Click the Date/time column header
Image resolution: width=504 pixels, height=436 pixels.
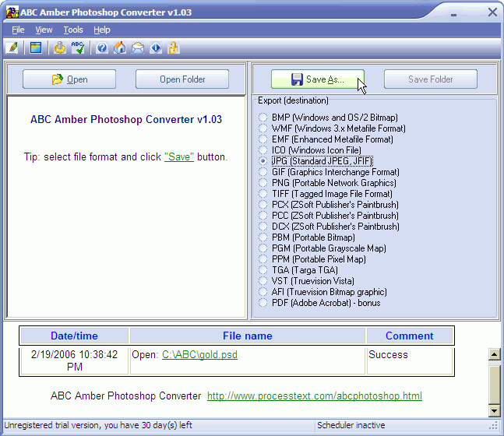coord(74,336)
